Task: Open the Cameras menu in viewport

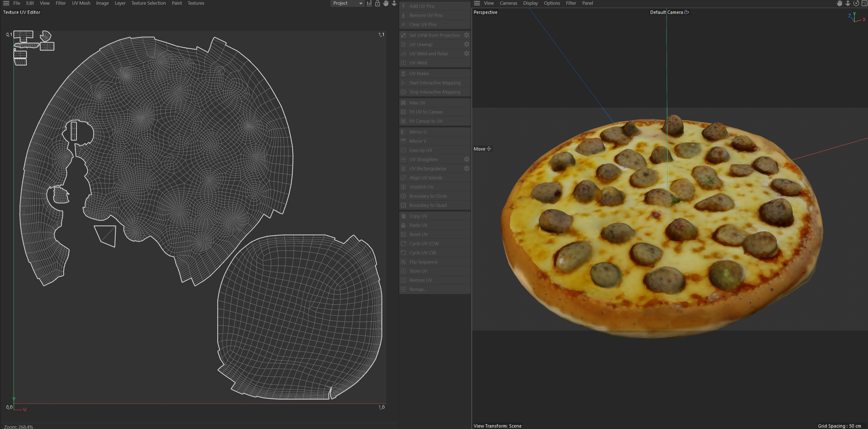Action: coord(508,3)
